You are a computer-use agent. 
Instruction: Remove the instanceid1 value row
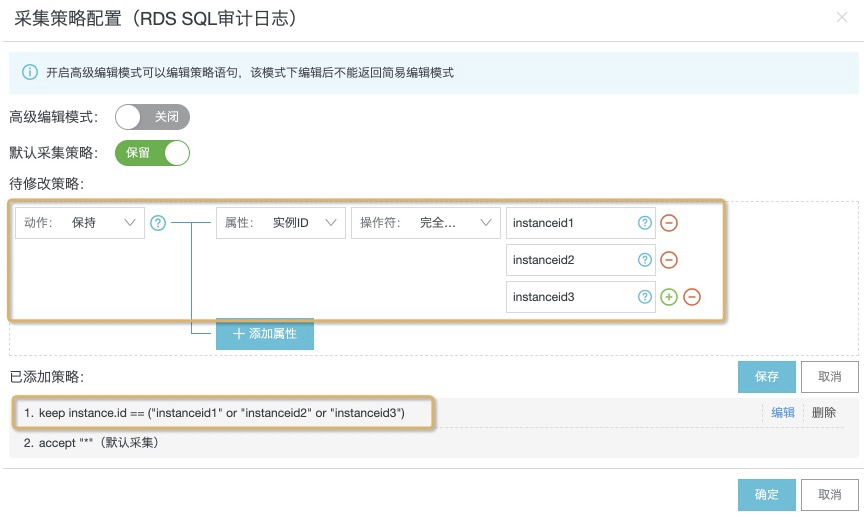coord(669,223)
